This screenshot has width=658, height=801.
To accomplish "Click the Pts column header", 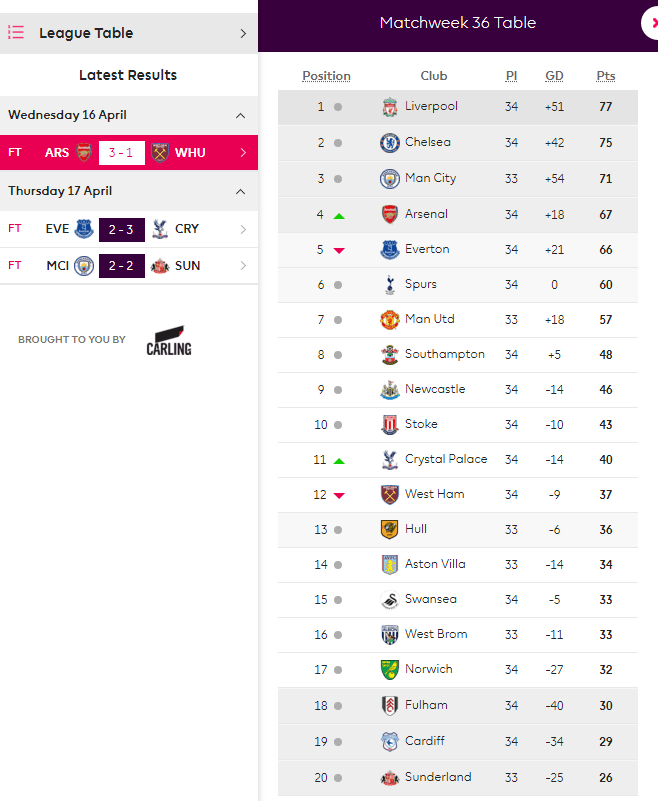I will point(606,76).
